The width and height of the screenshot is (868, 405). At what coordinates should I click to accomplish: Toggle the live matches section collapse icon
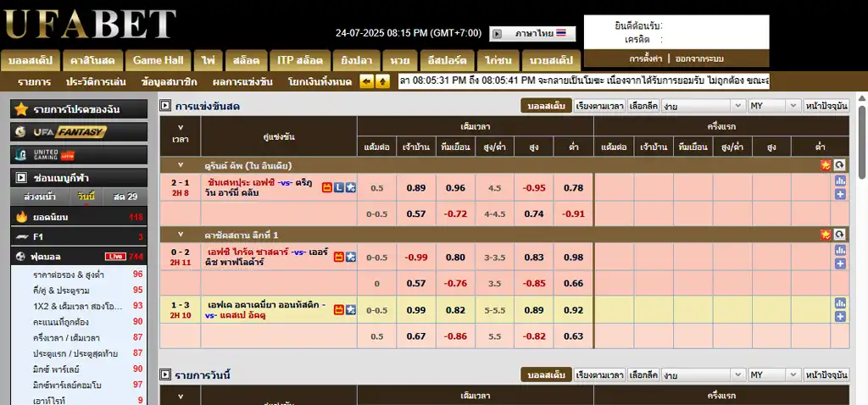(165, 106)
